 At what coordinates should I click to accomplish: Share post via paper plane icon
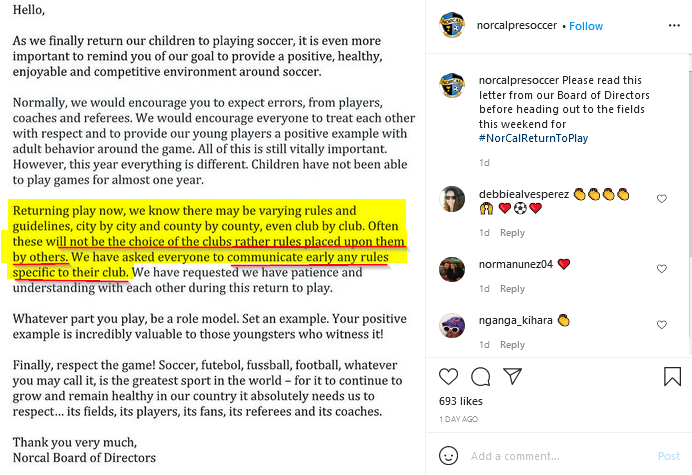click(512, 377)
